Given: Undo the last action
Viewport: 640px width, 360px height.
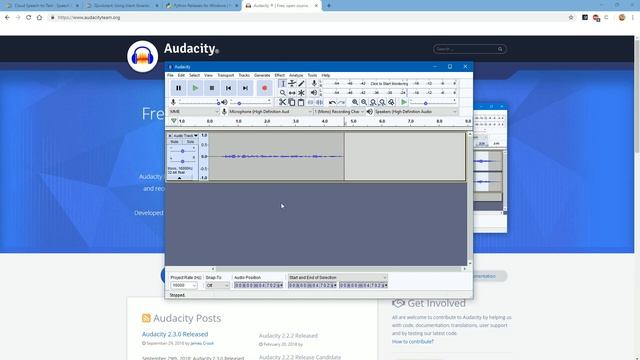Looking at the screenshot, I should click(x=332, y=102).
